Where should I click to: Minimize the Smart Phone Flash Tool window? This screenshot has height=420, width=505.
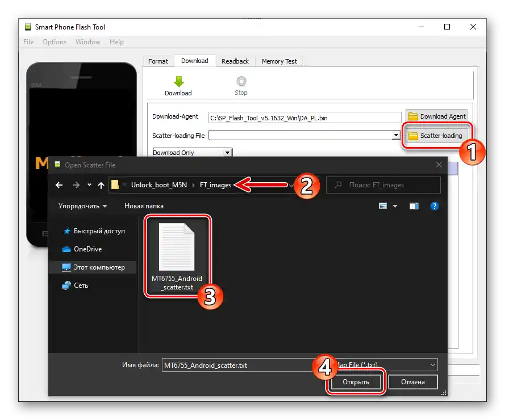coord(421,27)
